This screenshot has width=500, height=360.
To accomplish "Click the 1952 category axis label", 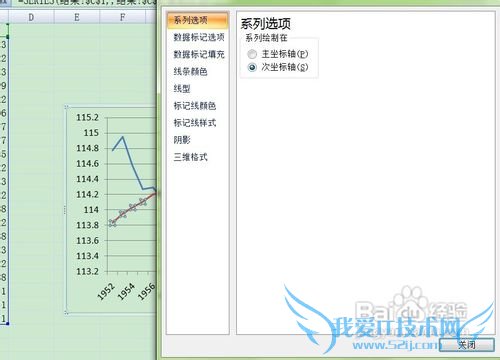I will pyautogui.click(x=107, y=291).
